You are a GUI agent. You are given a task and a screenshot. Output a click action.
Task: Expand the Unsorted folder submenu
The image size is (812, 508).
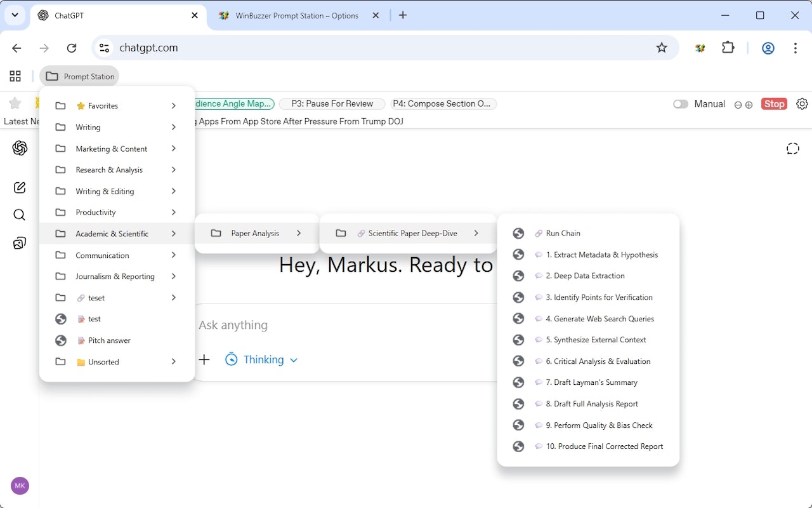[x=117, y=362]
